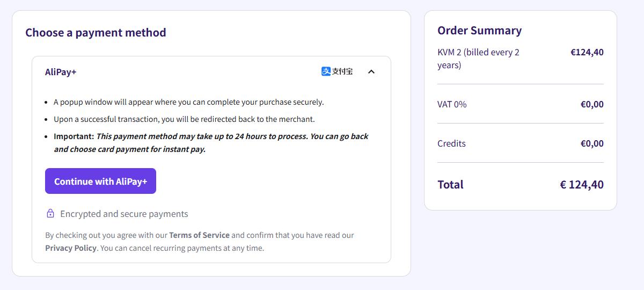Select the AliPay+ payment method title
This screenshot has height=290, width=644.
61,72
